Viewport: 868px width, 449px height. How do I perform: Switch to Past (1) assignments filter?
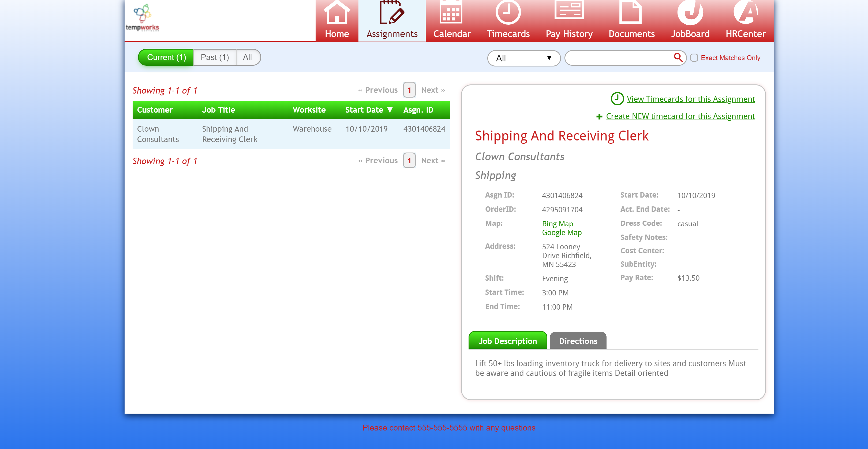215,57
